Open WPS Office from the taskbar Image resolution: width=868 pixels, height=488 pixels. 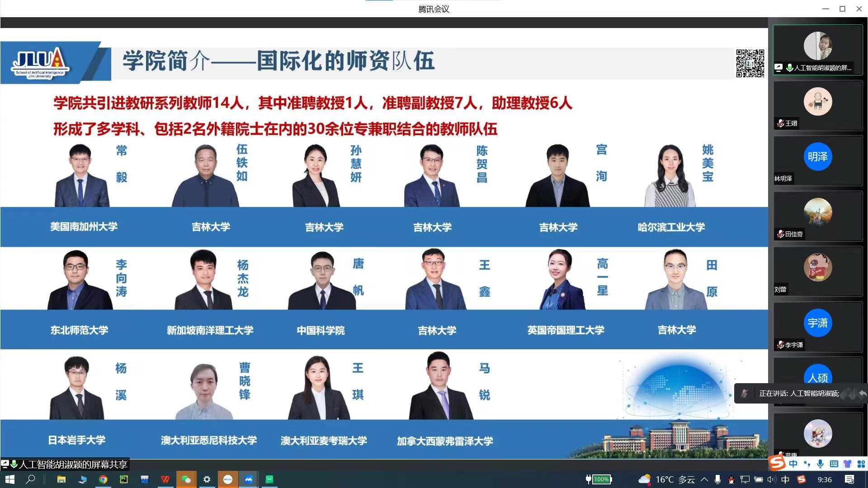(165, 479)
